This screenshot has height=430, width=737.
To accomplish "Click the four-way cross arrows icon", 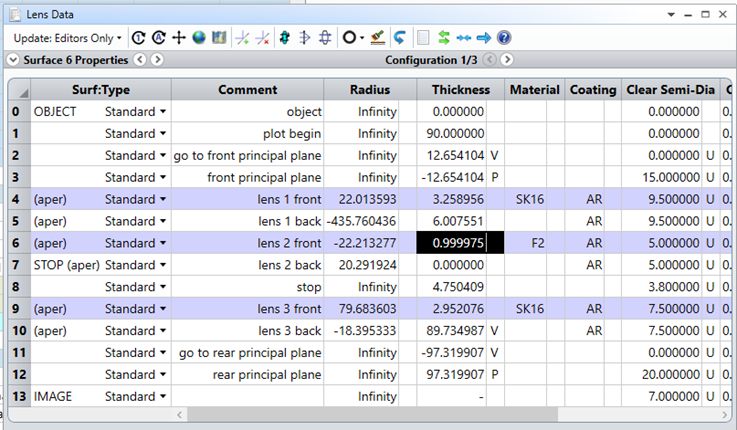I will click(x=179, y=38).
